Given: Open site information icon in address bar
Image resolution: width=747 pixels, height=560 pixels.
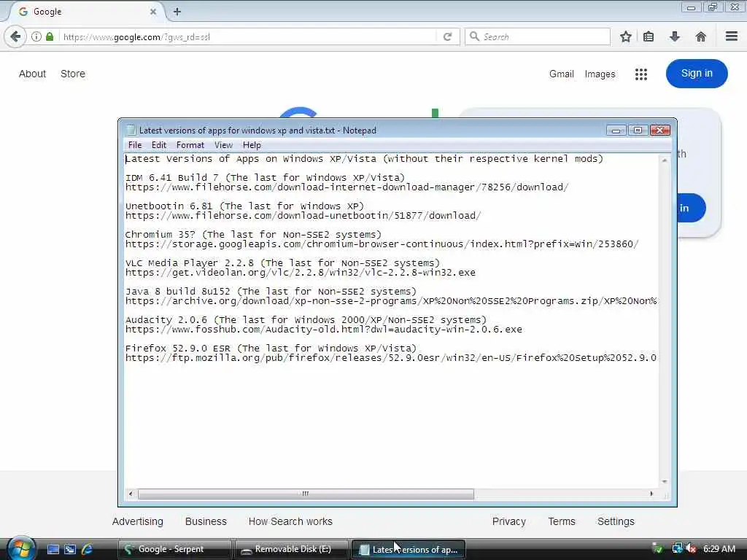Looking at the screenshot, I should (x=36, y=36).
